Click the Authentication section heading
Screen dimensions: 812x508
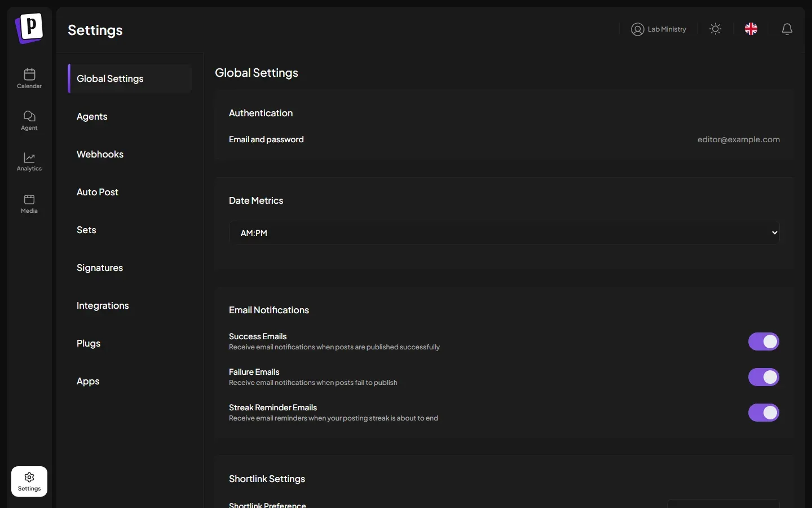[261, 113]
